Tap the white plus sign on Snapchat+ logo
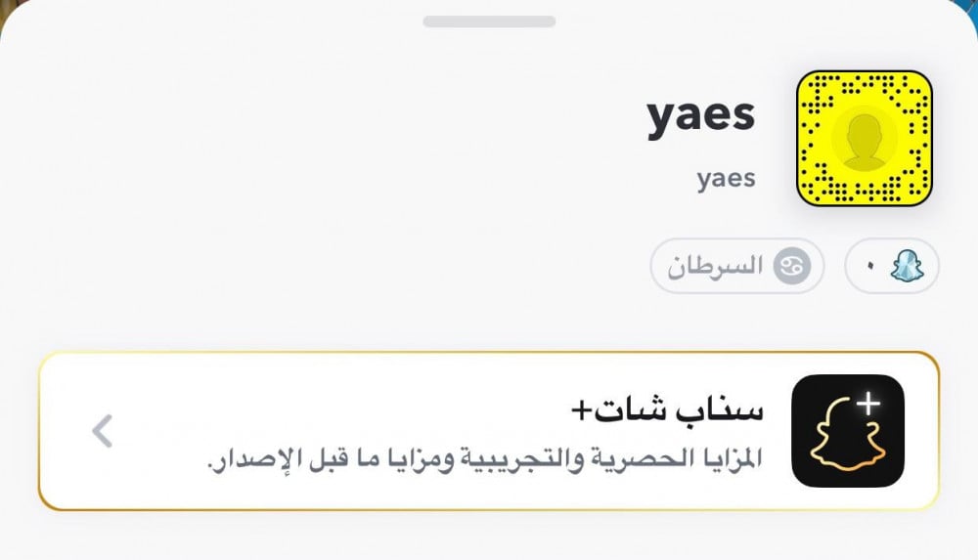 868,403
